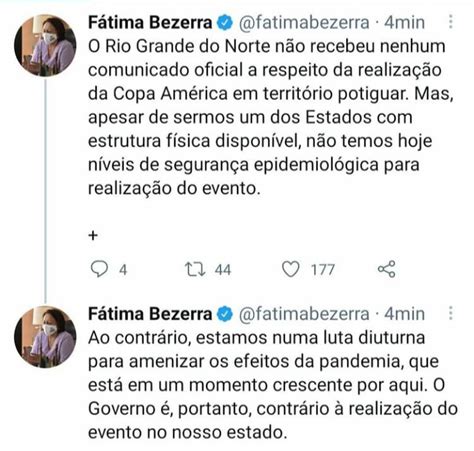The width and height of the screenshot is (474, 451).
Task: Retweet the first Copa América tweet
Action: (195, 269)
